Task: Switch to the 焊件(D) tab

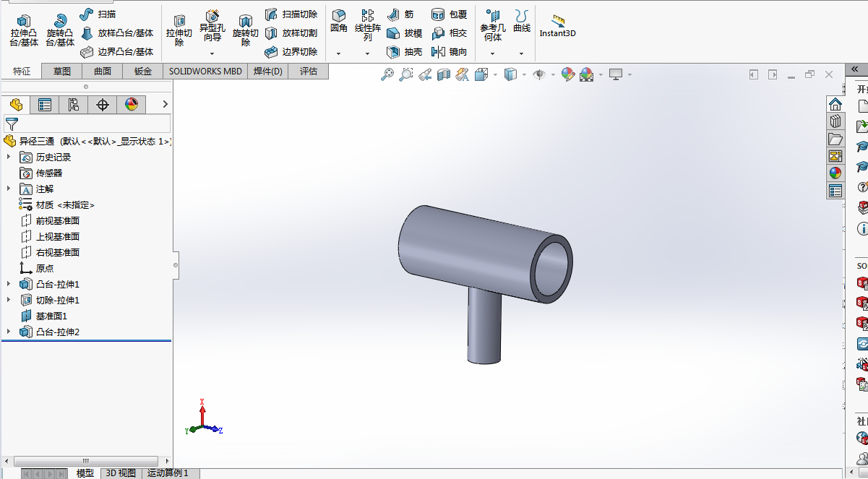Action: click(268, 71)
